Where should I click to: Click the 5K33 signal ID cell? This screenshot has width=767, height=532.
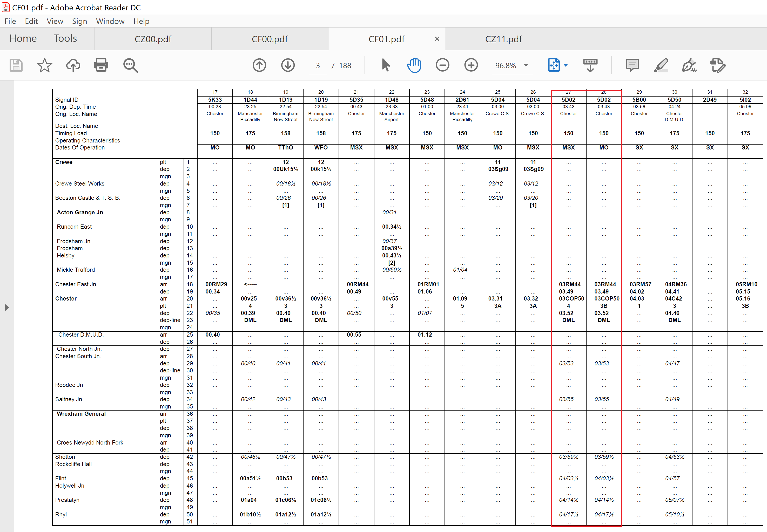click(x=215, y=100)
